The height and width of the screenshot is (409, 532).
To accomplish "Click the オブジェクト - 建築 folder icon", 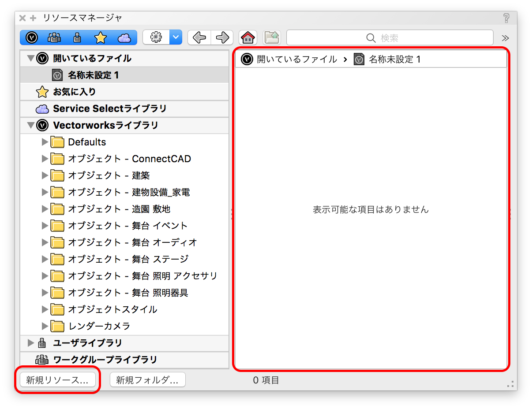I will (x=57, y=175).
